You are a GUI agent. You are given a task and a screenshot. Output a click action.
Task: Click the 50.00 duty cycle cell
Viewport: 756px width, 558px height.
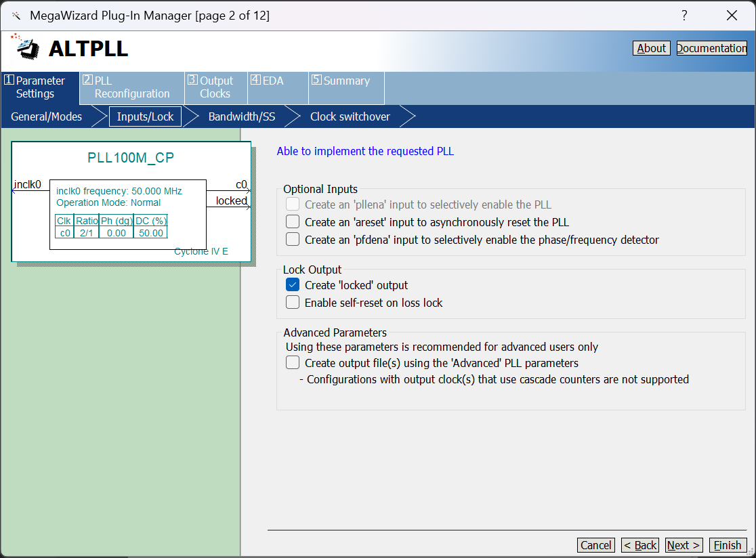click(x=151, y=233)
